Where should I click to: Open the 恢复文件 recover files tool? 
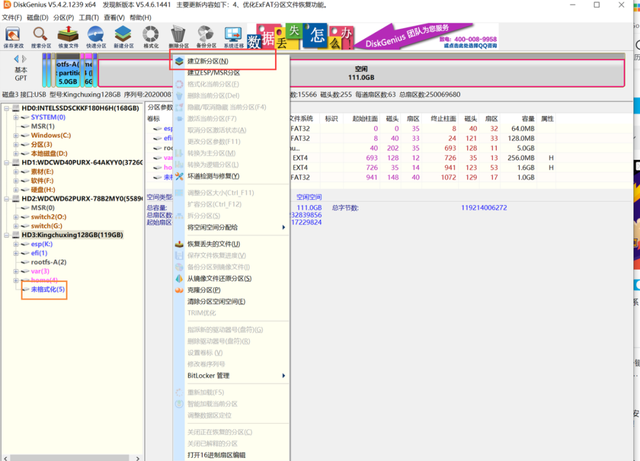pyautogui.click(x=68, y=37)
